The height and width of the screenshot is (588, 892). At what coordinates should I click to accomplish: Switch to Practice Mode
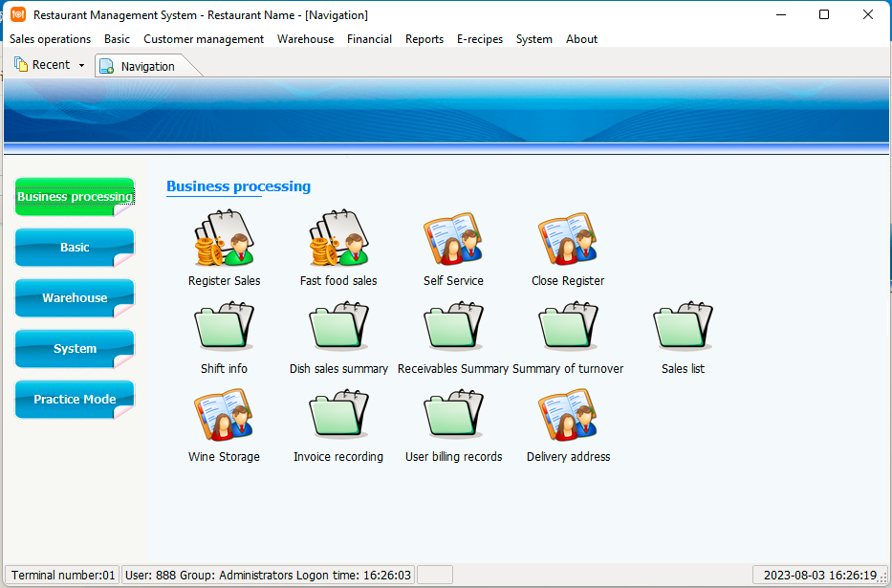click(x=75, y=400)
